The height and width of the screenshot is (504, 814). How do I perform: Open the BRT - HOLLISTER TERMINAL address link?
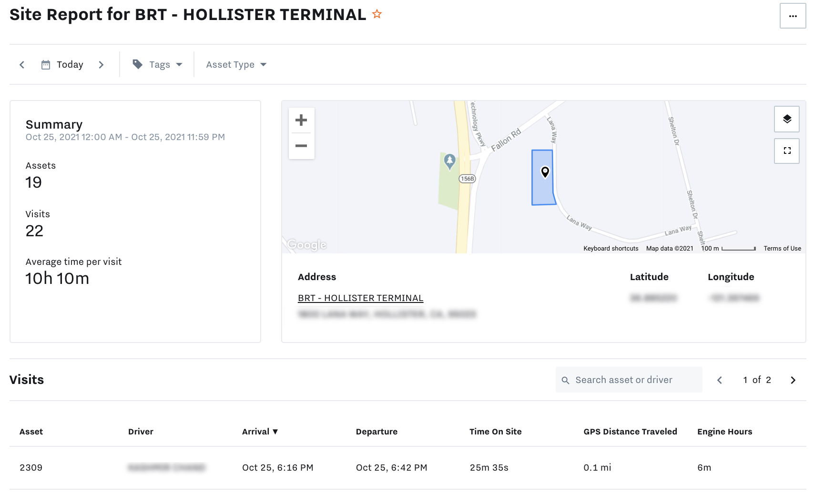(x=360, y=298)
